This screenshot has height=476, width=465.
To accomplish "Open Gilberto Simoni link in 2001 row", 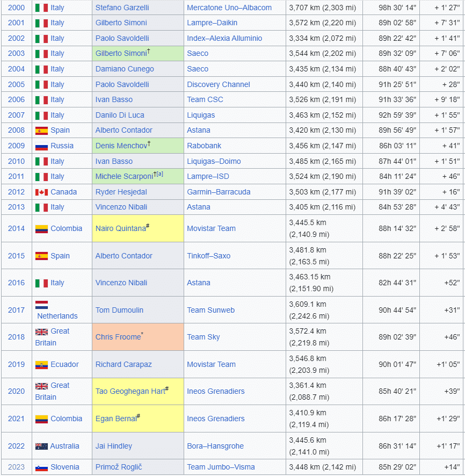I will (x=121, y=23).
